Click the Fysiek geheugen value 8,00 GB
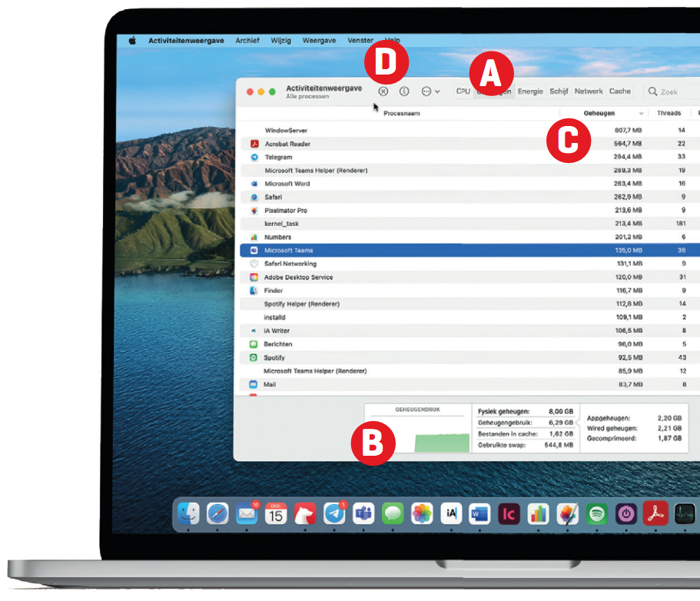 (561, 412)
